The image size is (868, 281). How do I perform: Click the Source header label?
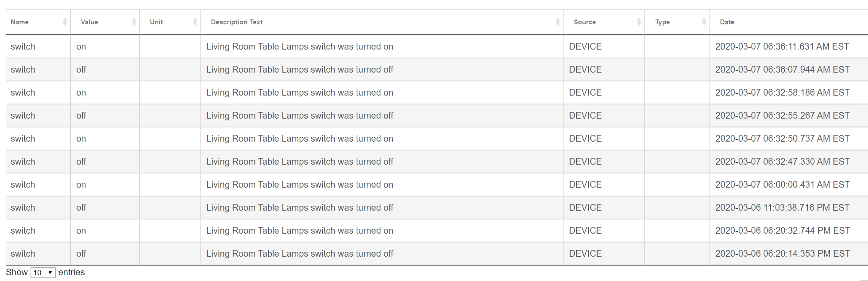tap(585, 22)
